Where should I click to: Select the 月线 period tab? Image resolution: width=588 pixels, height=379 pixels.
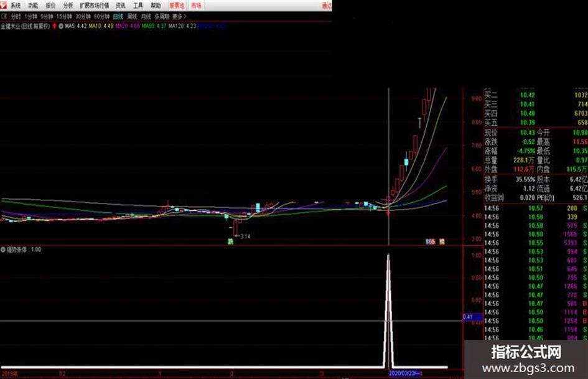coord(146,17)
